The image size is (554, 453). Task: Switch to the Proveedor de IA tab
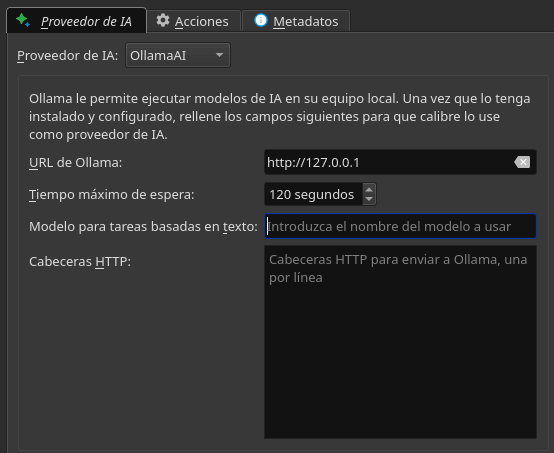click(x=76, y=20)
